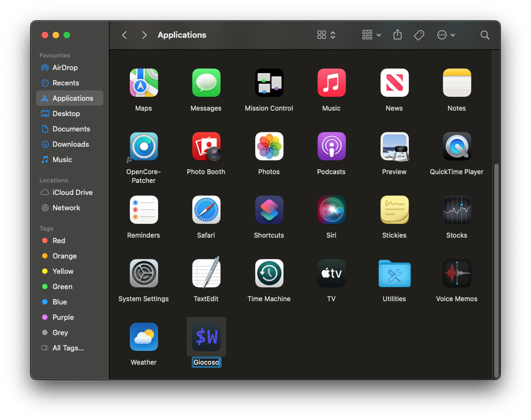Select Downloads in the sidebar
The width and height of the screenshot is (531, 420).
click(x=68, y=144)
